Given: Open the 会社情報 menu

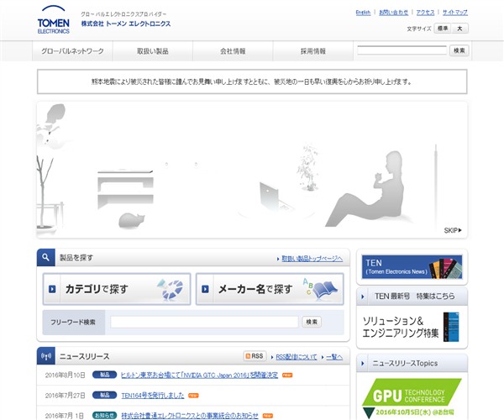Looking at the screenshot, I should pyautogui.click(x=233, y=51).
